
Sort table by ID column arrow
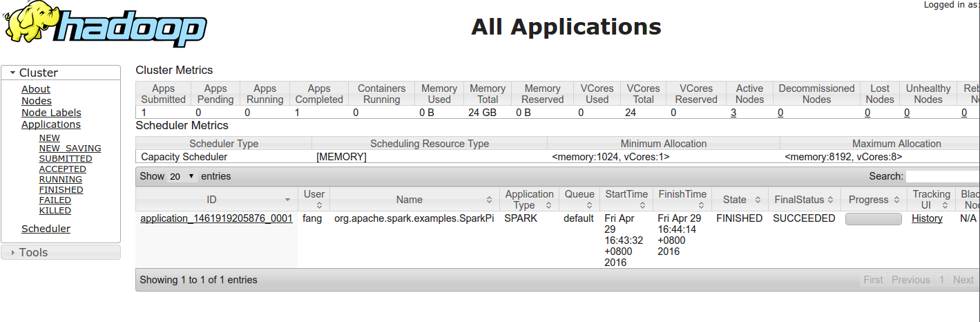pyautogui.click(x=287, y=200)
